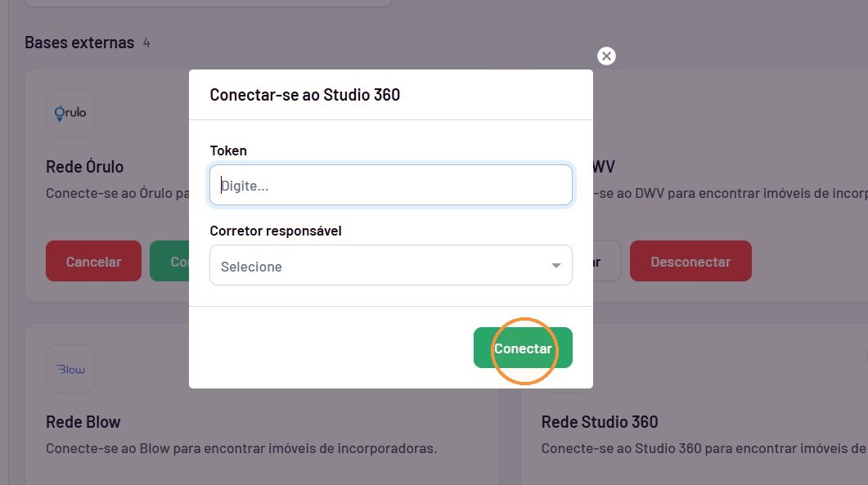Screen dimensions: 868x485
Task: Focus the Token input field
Action: coord(391,185)
